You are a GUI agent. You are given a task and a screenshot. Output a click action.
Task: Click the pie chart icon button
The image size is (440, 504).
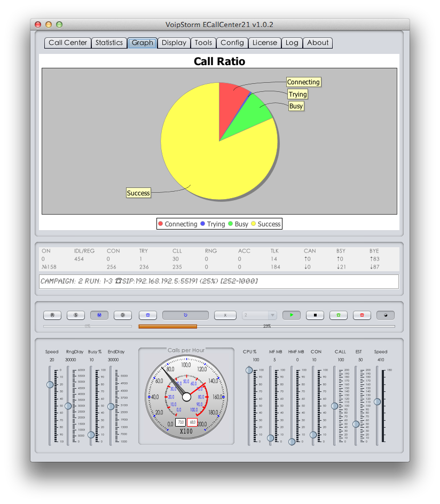point(386,315)
